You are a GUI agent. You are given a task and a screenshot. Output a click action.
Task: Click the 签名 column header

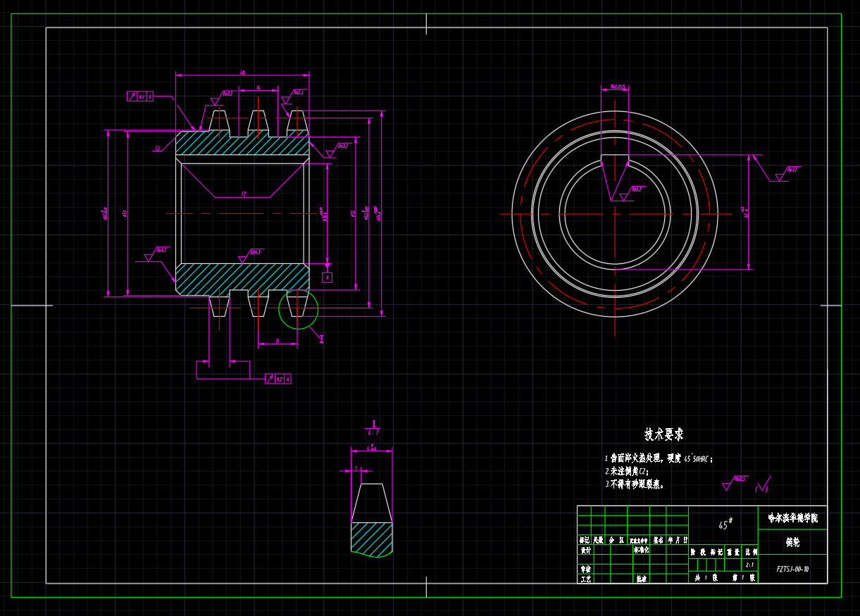coord(659,540)
